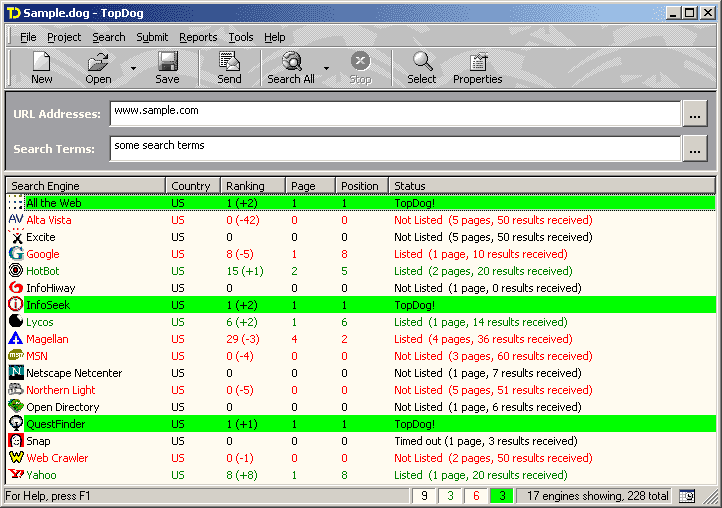Image resolution: width=722 pixels, height=508 pixels.
Task: Click red status bar count 6
Action: 476,496
